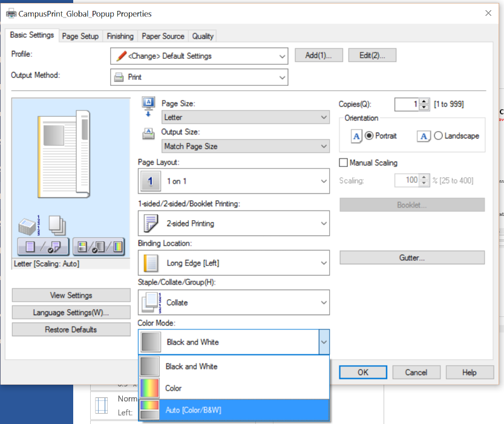Confirm with the OK button
504x424 pixels.
tap(363, 372)
